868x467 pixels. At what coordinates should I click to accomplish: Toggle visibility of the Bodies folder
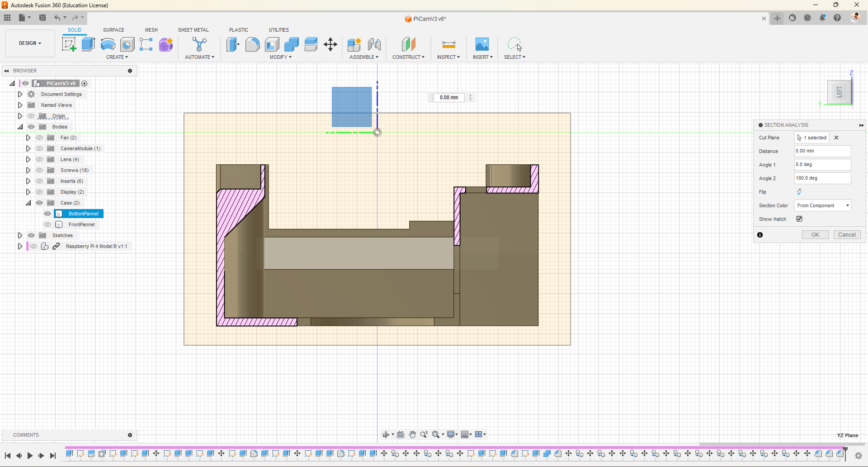[x=31, y=127]
